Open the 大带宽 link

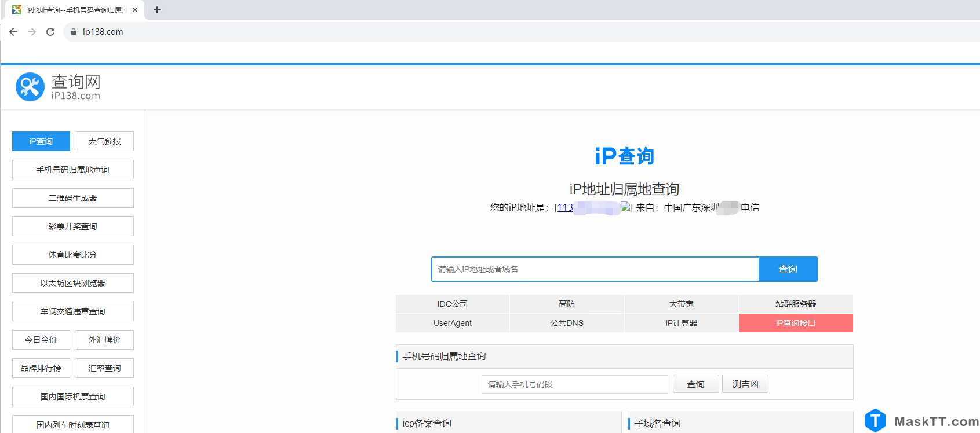pyautogui.click(x=682, y=304)
